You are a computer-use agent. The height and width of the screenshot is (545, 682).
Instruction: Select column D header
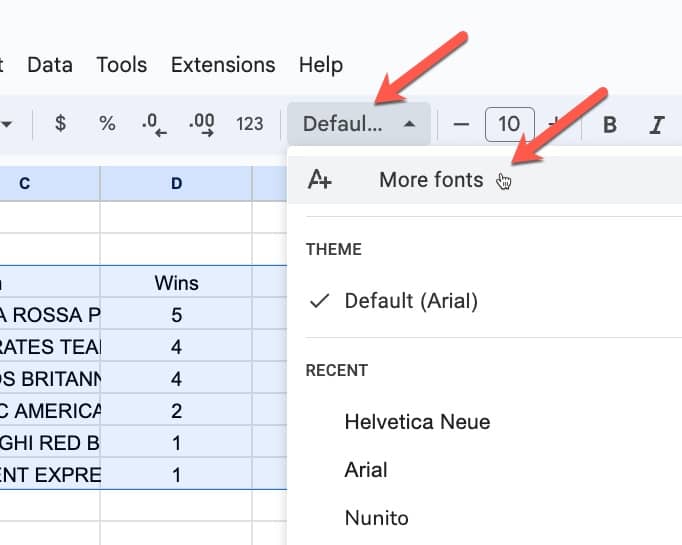pyautogui.click(x=176, y=183)
